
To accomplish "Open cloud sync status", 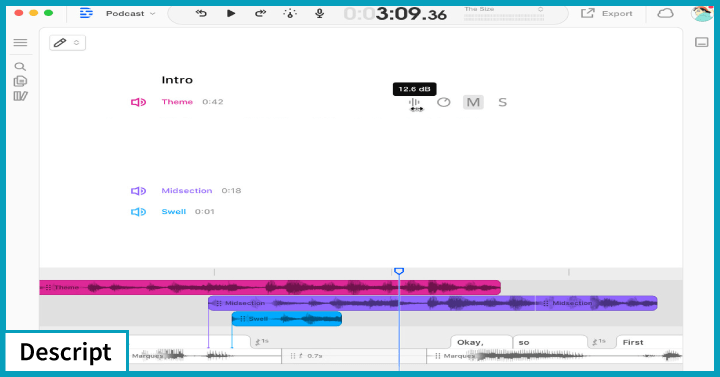I will coord(665,13).
